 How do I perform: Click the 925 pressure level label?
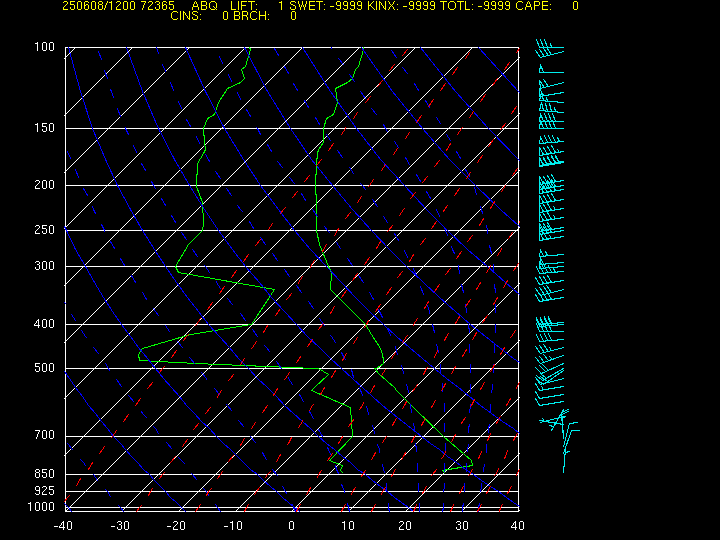tap(44, 491)
